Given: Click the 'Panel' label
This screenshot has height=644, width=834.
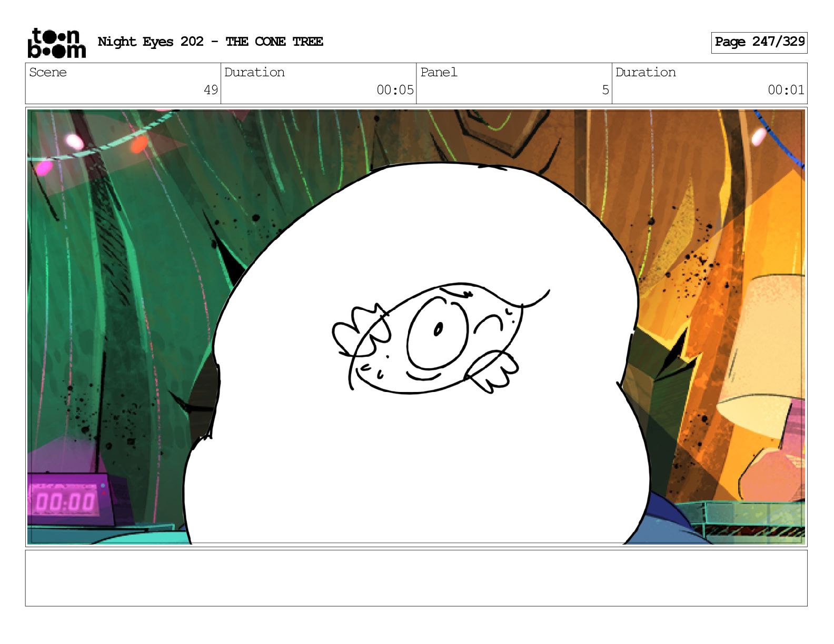Looking at the screenshot, I should coord(439,72).
